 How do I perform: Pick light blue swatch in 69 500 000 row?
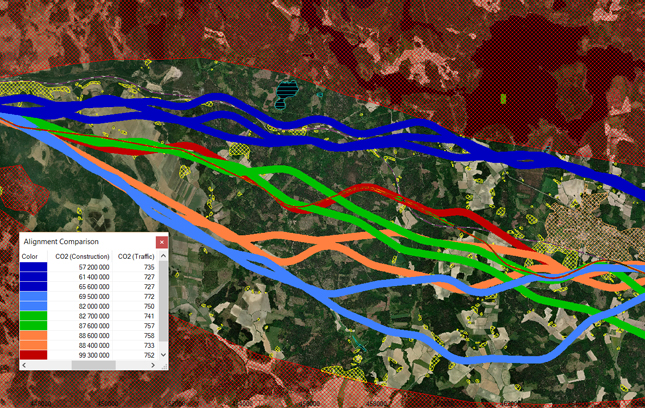[33, 297]
